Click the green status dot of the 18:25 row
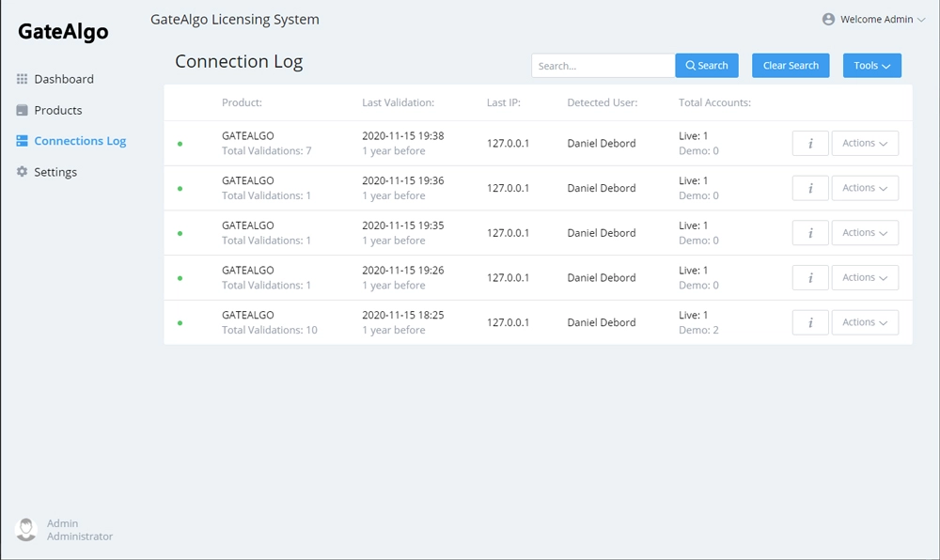The image size is (940, 560). click(180, 323)
